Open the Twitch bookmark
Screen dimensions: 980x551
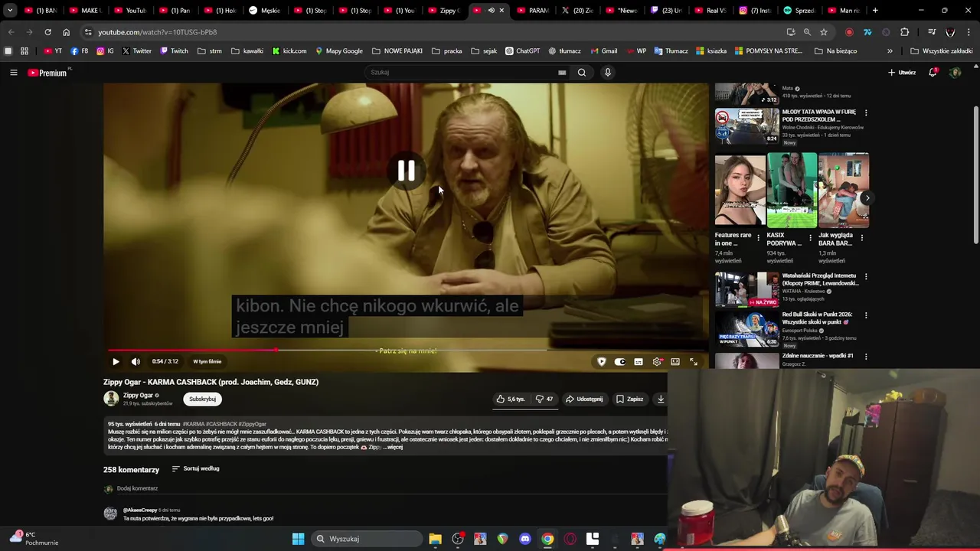(x=174, y=51)
